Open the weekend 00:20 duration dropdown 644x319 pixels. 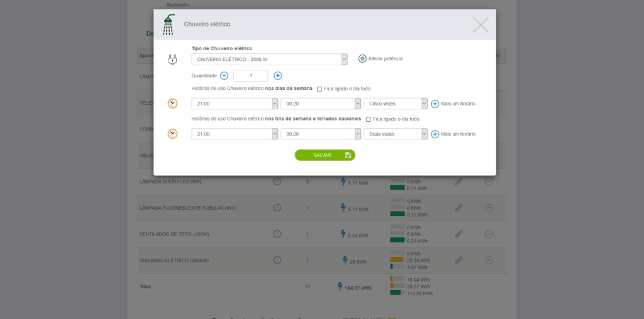[x=321, y=134]
